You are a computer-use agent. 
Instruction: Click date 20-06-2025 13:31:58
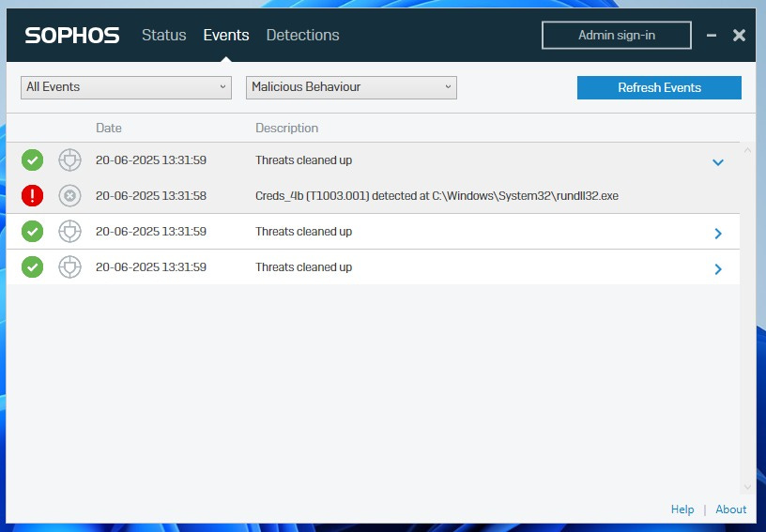[x=151, y=196]
